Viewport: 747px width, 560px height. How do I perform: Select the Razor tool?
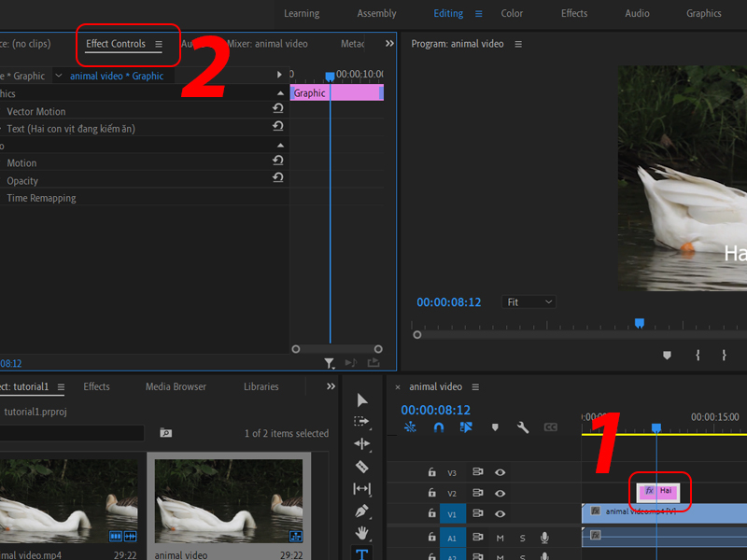[362, 467]
